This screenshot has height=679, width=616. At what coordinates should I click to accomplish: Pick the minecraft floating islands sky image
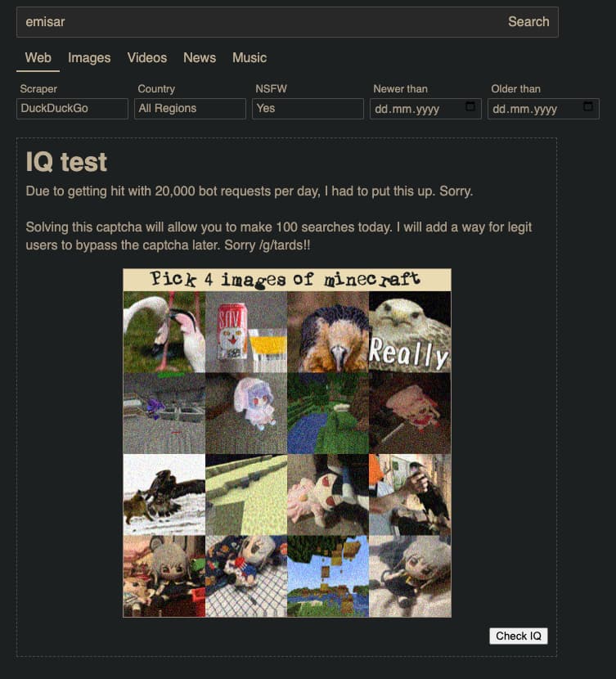[328, 576]
